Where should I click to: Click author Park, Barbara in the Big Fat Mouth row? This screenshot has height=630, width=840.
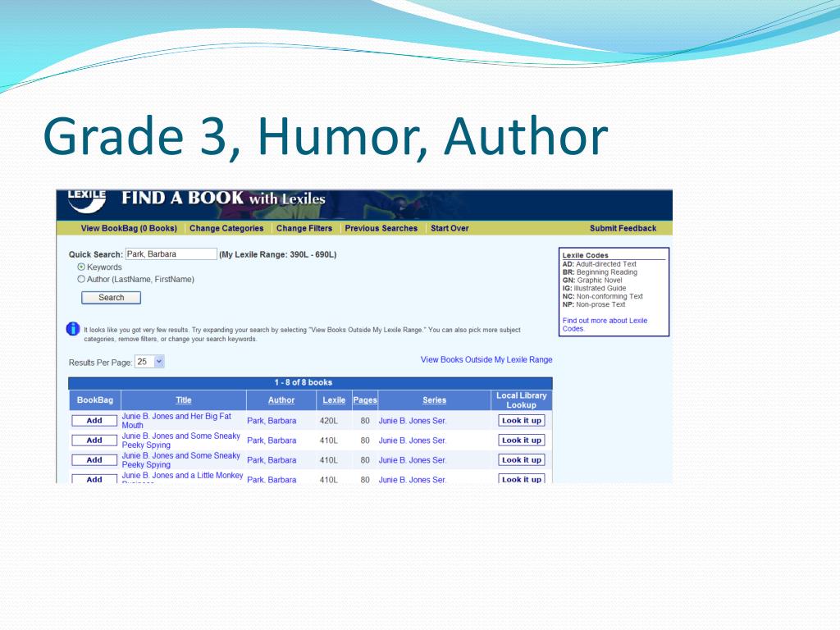(272, 421)
